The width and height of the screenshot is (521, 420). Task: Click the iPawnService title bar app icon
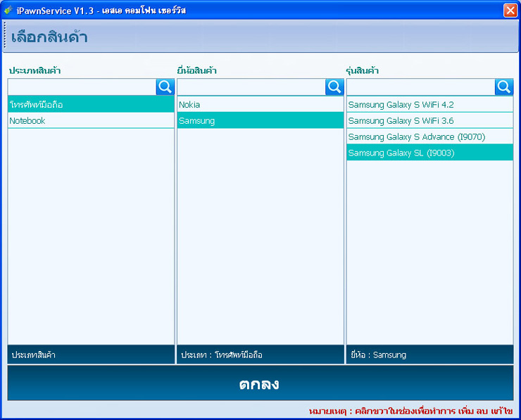coord(8,11)
